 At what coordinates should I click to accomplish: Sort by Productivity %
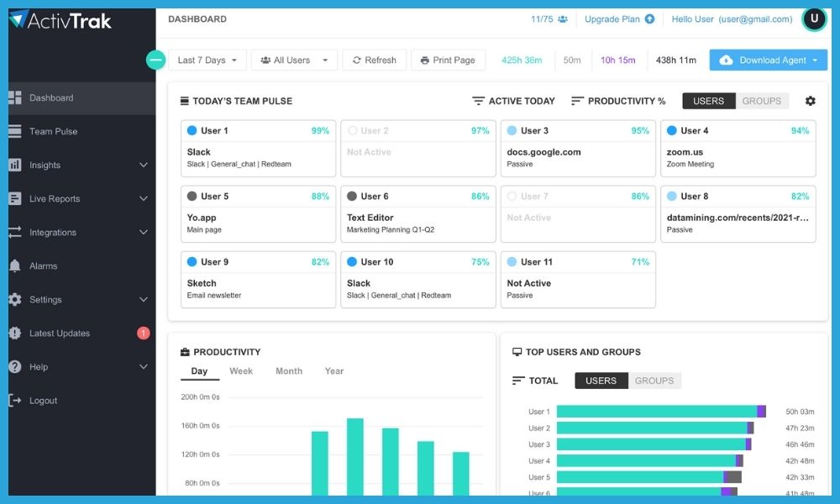[618, 101]
